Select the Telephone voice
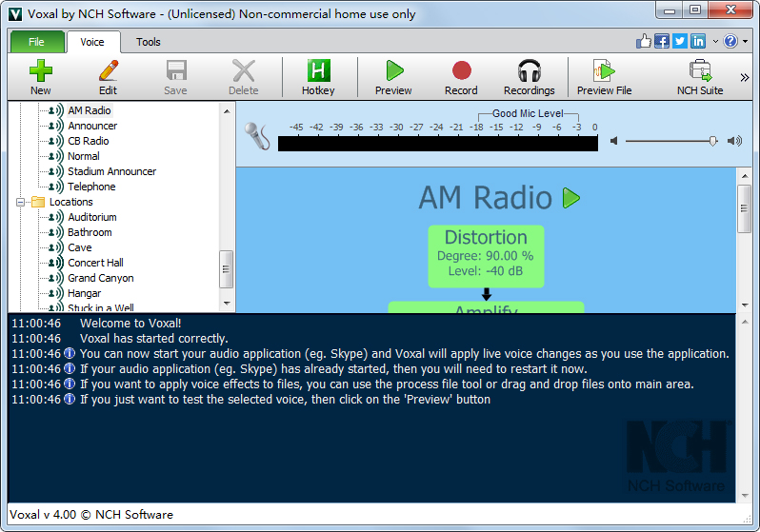The height and width of the screenshot is (532, 760). click(91, 187)
